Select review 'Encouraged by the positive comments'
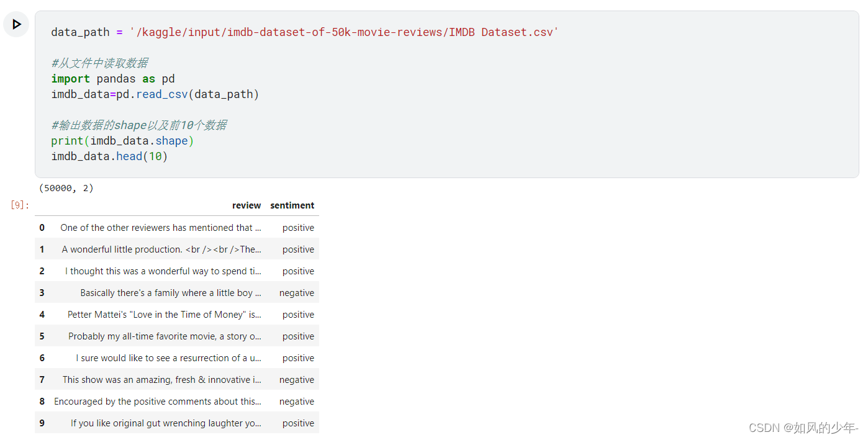Image resolution: width=868 pixels, height=440 pixels. tap(158, 402)
